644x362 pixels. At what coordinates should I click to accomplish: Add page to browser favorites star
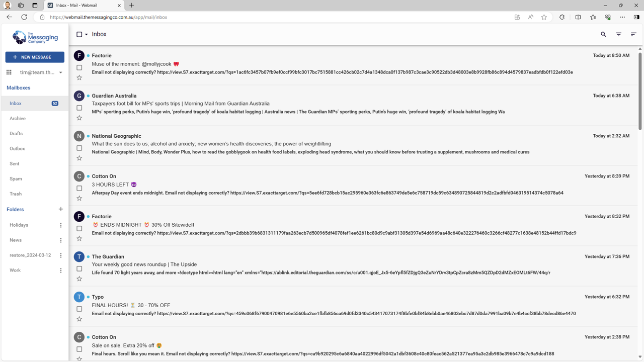[544, 17]
